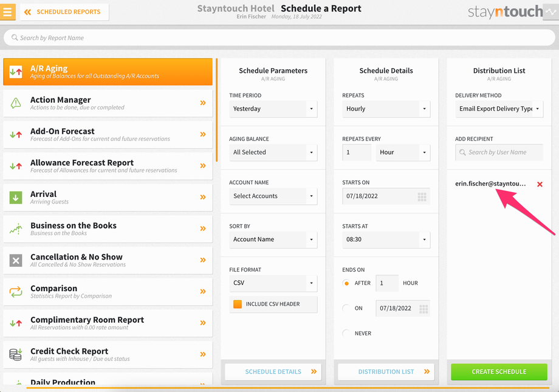Select the Credit Check Report title
The height and width of the screenshot is (392, 559).
[x=69, y=351]
